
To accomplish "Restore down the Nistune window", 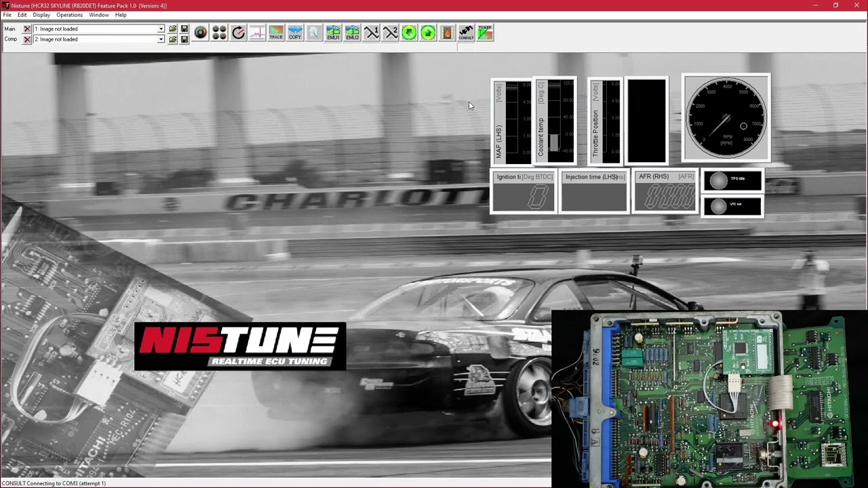I will click(x=835, y=5).
